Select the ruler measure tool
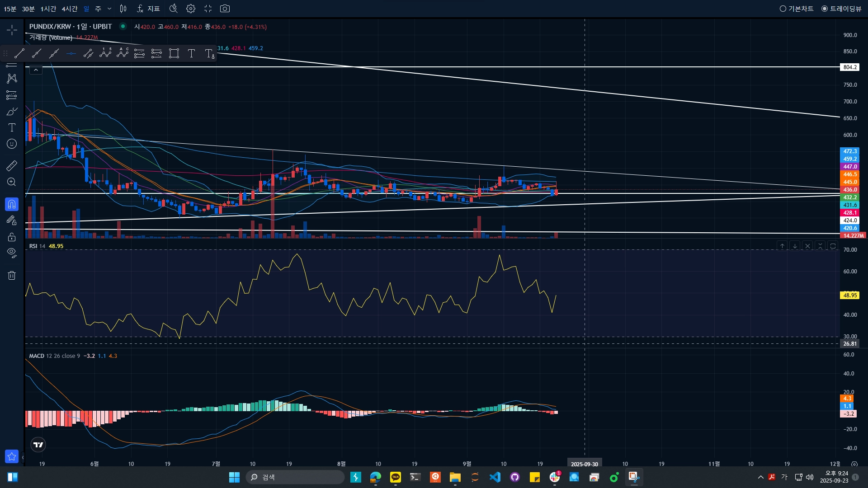Image resolution: width=868 pixels, height=488 pixels. click(x=12, y=166)
